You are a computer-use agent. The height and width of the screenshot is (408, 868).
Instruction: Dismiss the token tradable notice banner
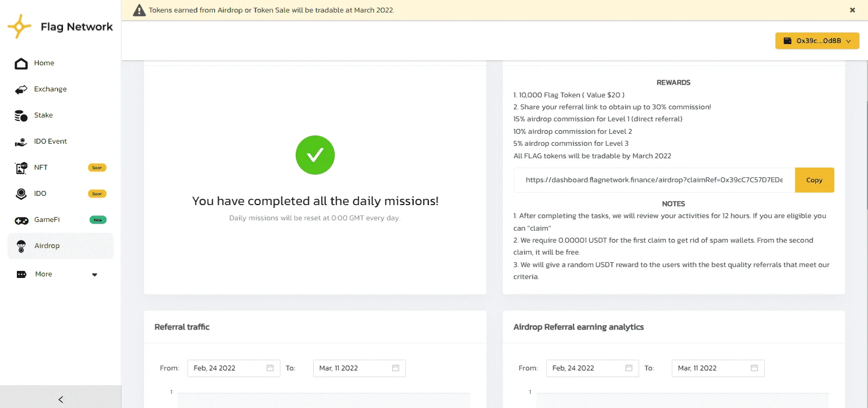coord(852,10)
